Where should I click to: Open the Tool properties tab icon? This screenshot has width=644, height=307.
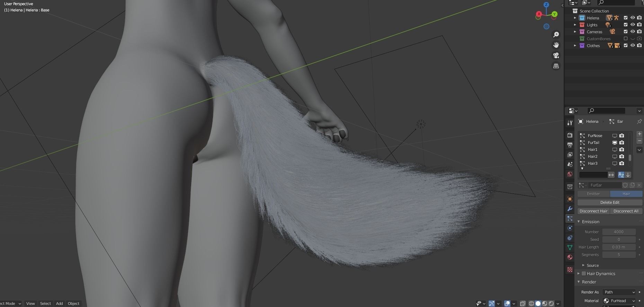pyautogui.click(x=570, y=123)
